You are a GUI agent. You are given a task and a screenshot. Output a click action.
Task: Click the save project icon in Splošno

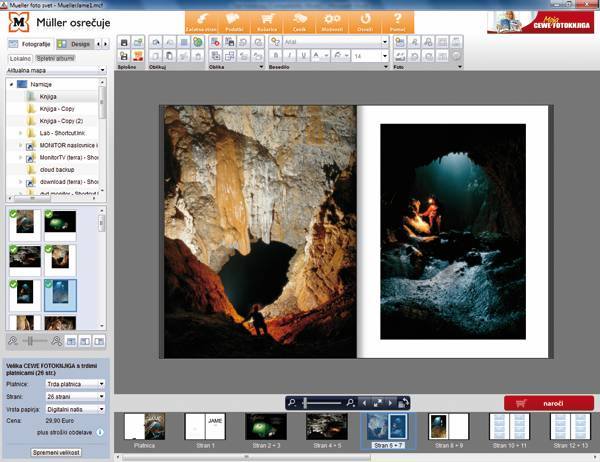point(124,42)
